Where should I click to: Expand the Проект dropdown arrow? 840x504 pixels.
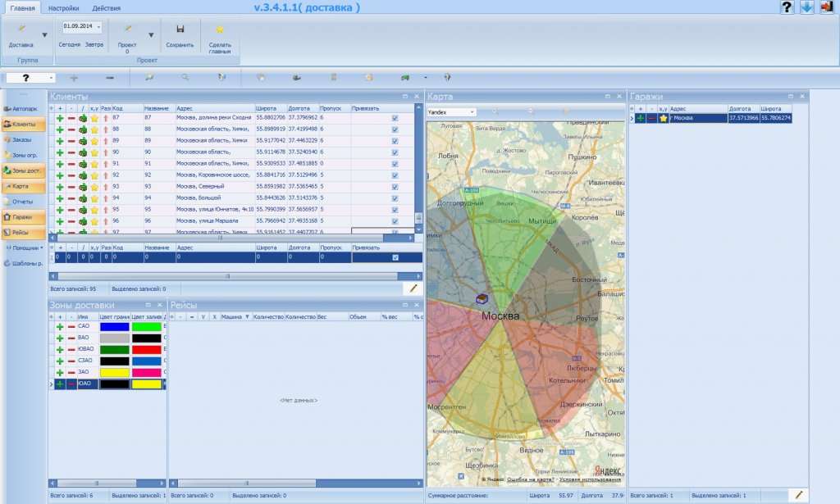151,35
